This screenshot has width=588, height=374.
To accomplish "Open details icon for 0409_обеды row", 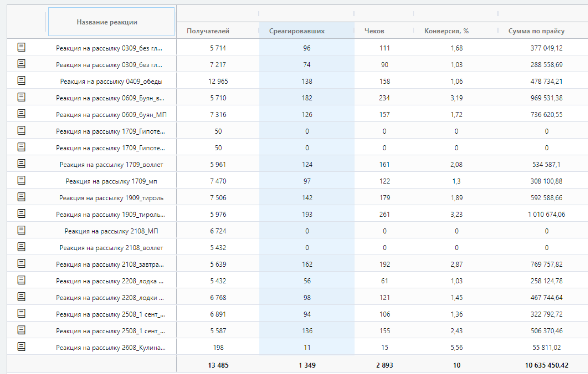I will pos(21,81).
